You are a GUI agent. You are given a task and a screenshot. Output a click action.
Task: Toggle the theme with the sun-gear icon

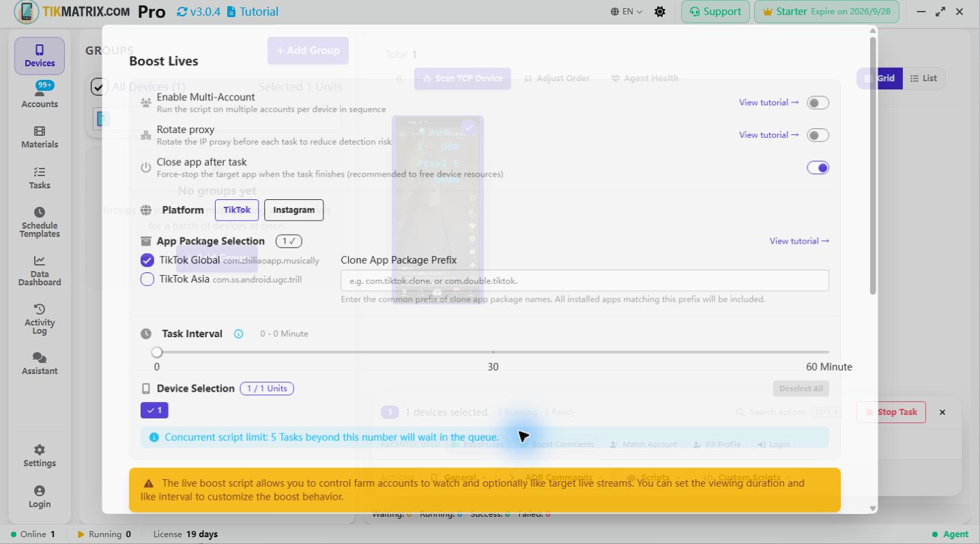tap(660, 12)
